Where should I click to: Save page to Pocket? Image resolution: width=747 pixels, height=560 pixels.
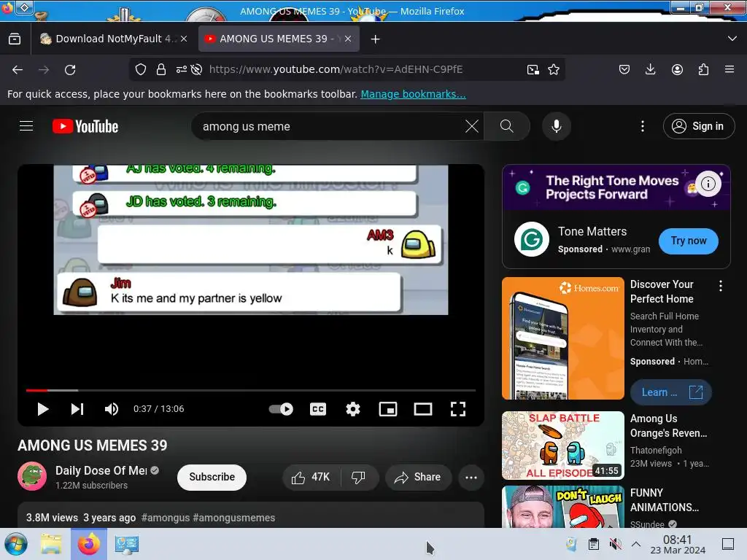coord(624,69)
